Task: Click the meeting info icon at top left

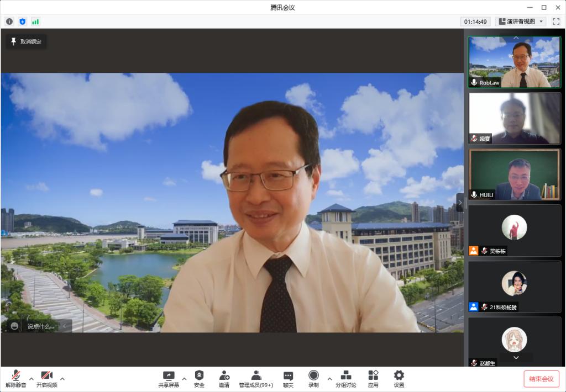Action: (x=9, y=22)
